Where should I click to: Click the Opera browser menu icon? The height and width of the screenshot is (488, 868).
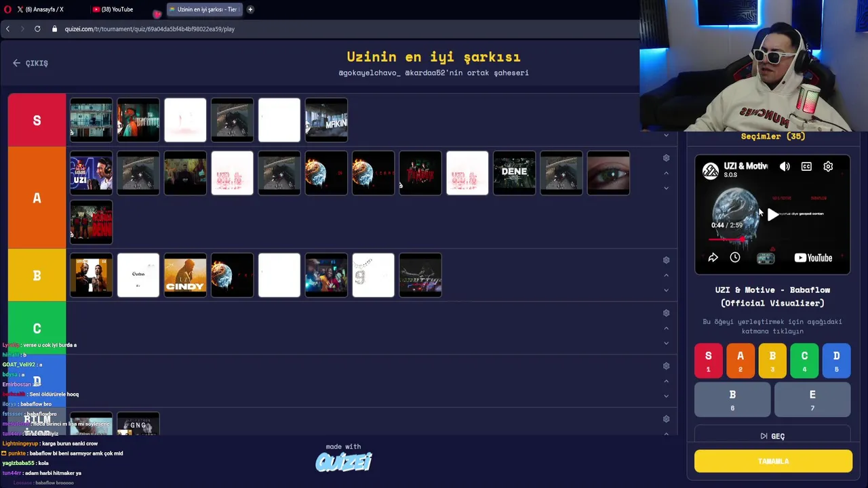tap(7, 9)
